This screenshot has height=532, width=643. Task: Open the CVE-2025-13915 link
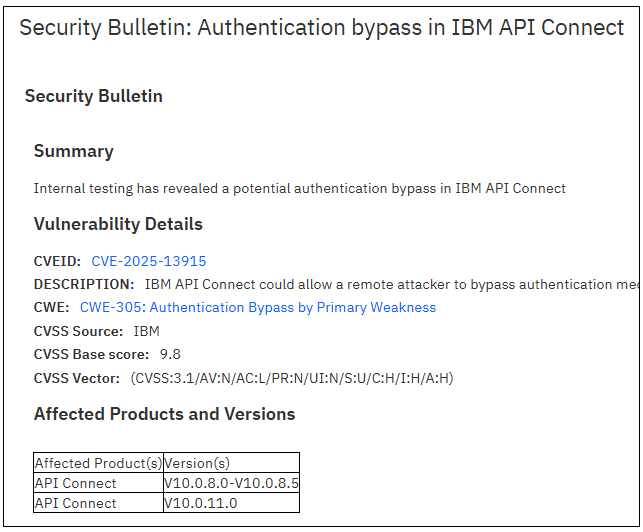pyautogui.click(x=149, y=261)
